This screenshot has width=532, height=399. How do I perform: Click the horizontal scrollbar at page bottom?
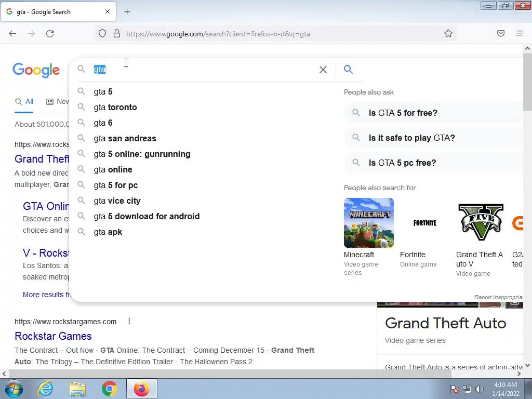[x=229, y=374]
